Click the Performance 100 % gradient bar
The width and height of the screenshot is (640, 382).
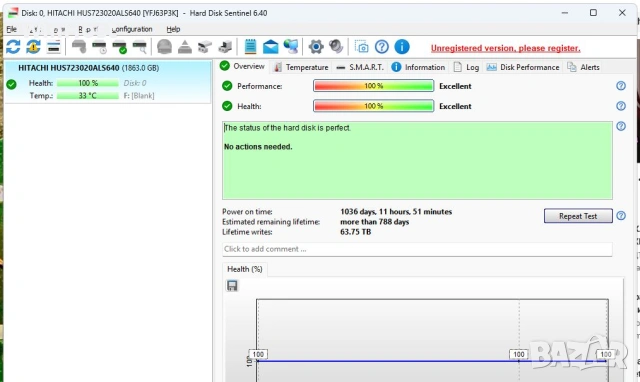pos(373,86)
